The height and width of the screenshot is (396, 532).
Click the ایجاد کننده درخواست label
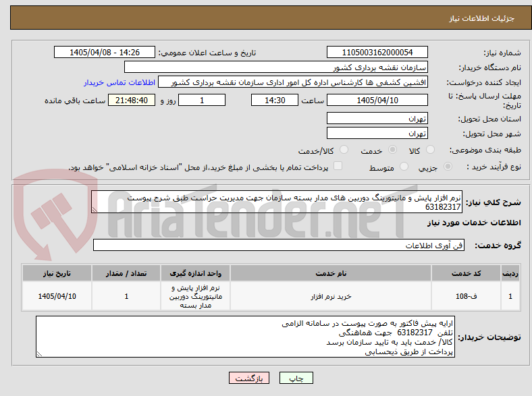tap(484, 83)
